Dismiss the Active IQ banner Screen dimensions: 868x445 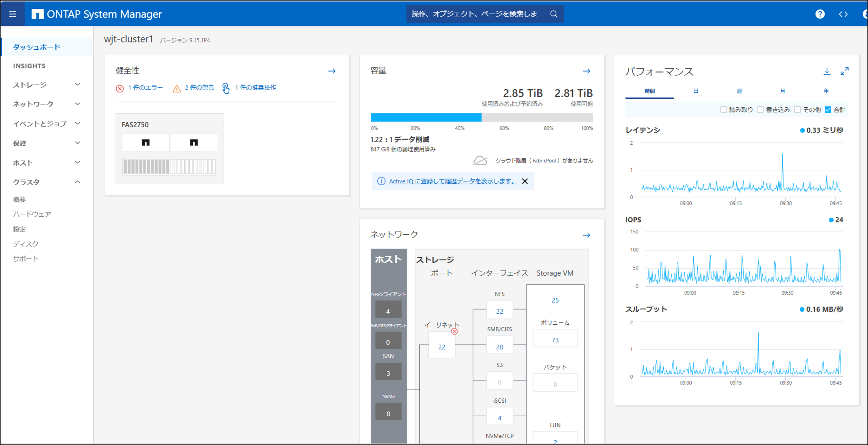[x=525, y=181]
